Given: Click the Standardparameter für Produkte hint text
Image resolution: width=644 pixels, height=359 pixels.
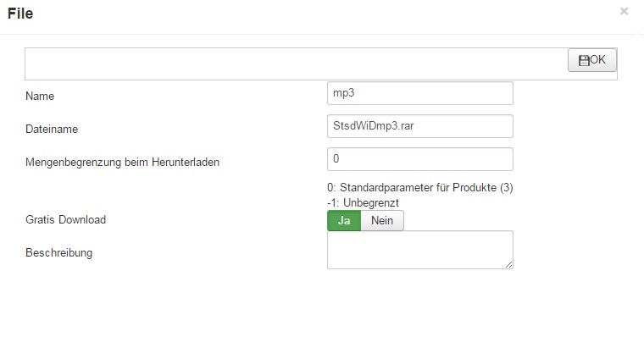Looking at the screenshot, I should tap(419, 188).
